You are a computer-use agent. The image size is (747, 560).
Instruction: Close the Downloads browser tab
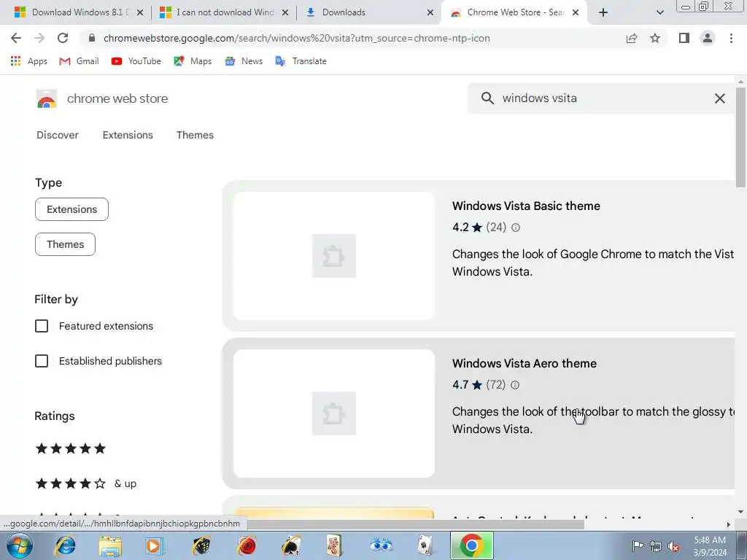pos(430,12)
